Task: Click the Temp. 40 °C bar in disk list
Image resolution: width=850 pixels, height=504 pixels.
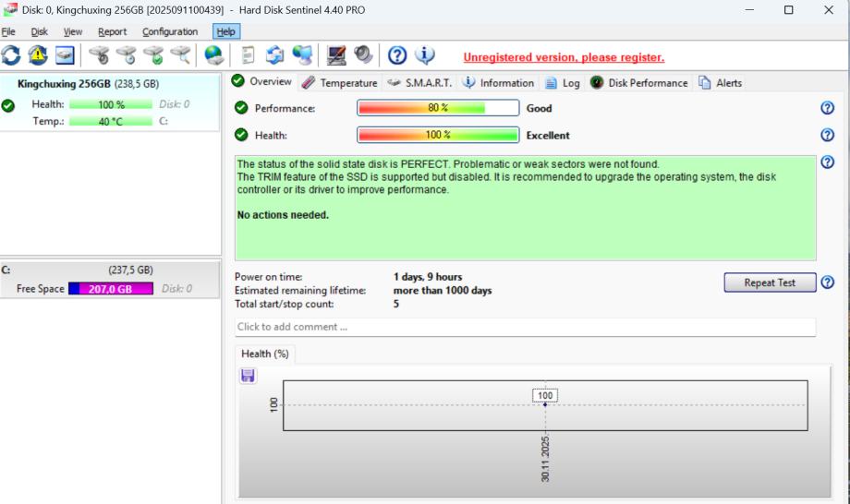Action: [111, 121]
